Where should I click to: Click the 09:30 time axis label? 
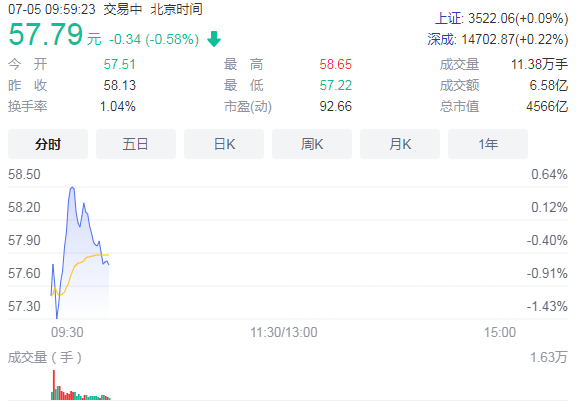coord(67,332)
